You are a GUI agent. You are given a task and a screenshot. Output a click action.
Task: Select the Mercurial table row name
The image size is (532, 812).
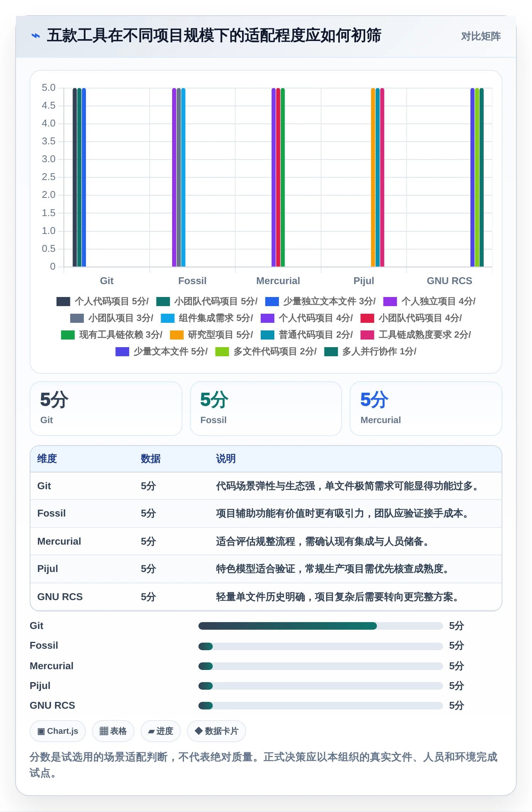59,542
